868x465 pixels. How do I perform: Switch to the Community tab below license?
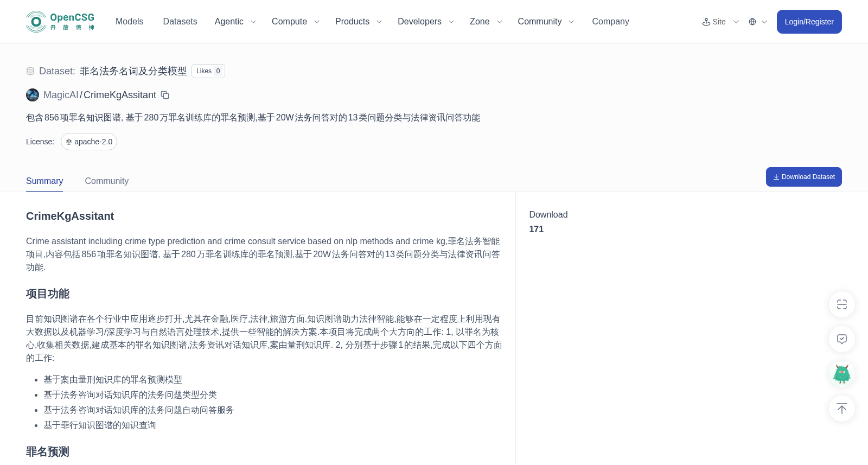point(107,181)
